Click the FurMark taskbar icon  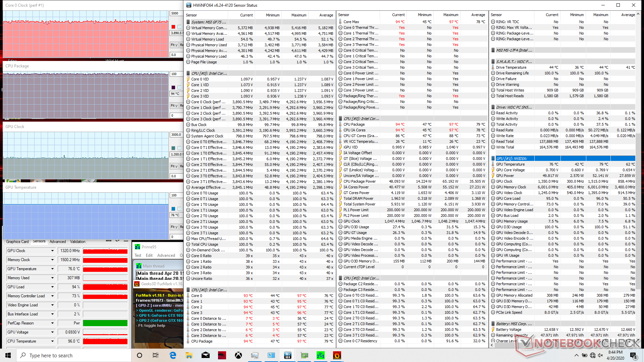coord(337,355)
